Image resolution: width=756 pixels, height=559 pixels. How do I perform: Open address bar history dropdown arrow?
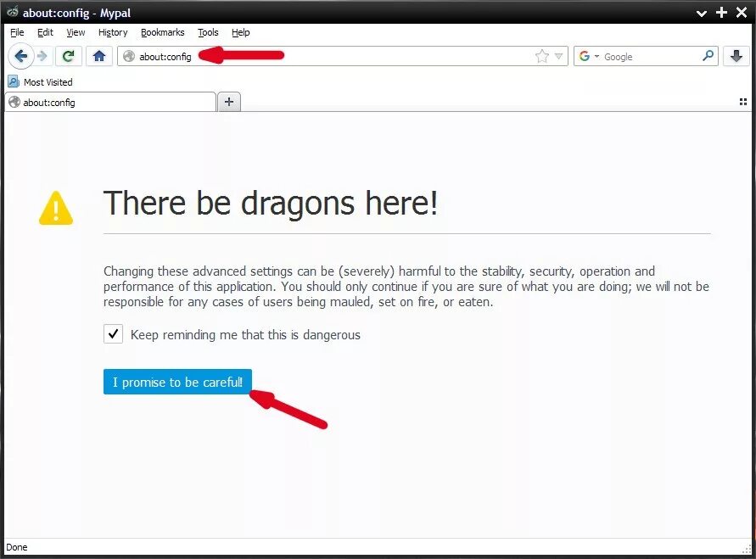559,56
